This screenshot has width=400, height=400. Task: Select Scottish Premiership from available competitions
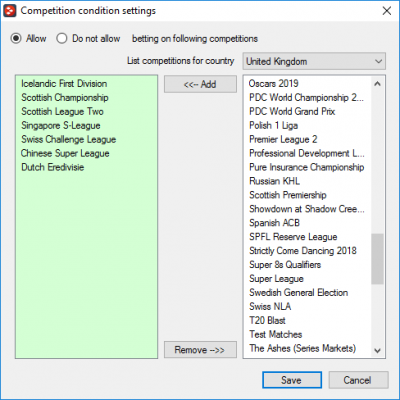[288, 195]
